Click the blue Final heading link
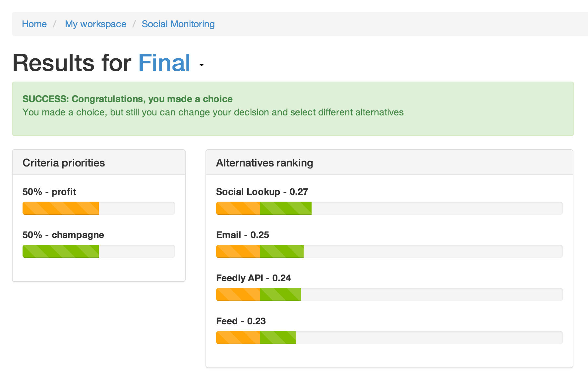Screen dimensions: 588x388 click(164, 63)
